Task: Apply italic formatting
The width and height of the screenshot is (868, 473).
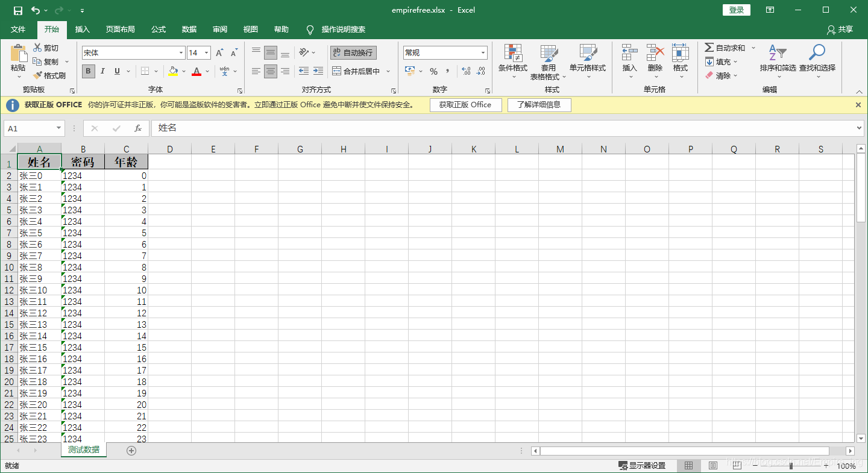Action: tap(101, 70)
